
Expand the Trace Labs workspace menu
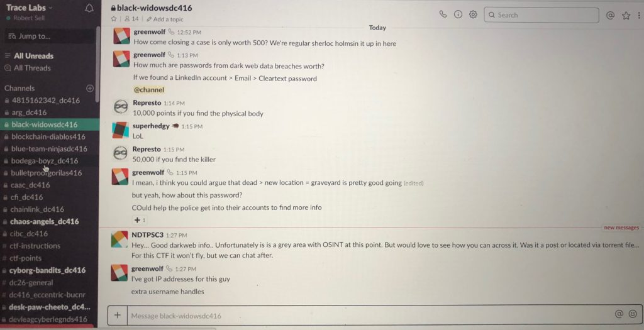click(x=29, y=8)
